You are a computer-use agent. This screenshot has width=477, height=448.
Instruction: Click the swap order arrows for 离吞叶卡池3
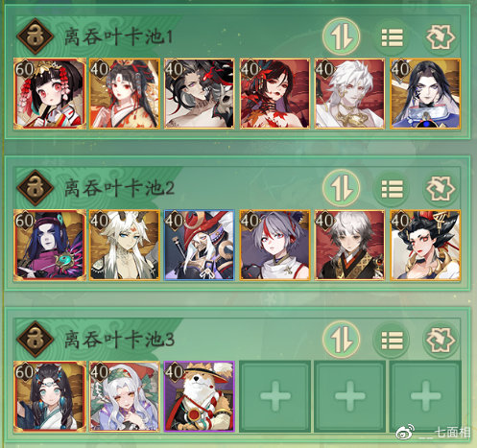(341, 340)
